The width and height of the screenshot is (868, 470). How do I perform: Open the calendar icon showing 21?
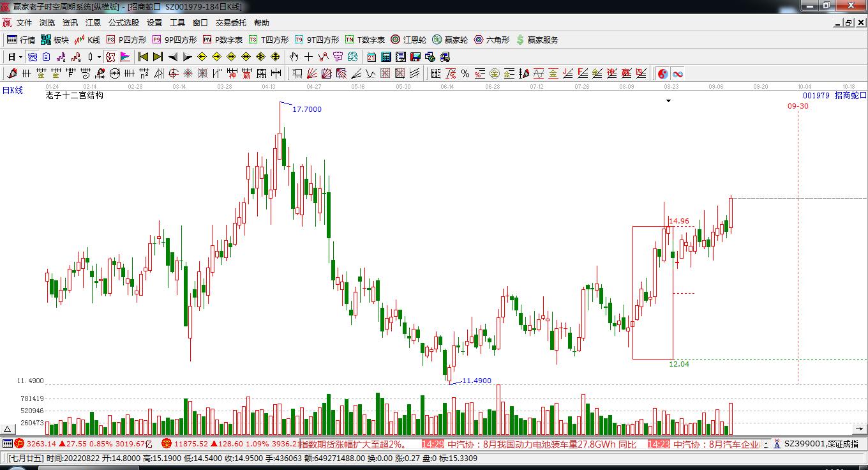[371, 57]
